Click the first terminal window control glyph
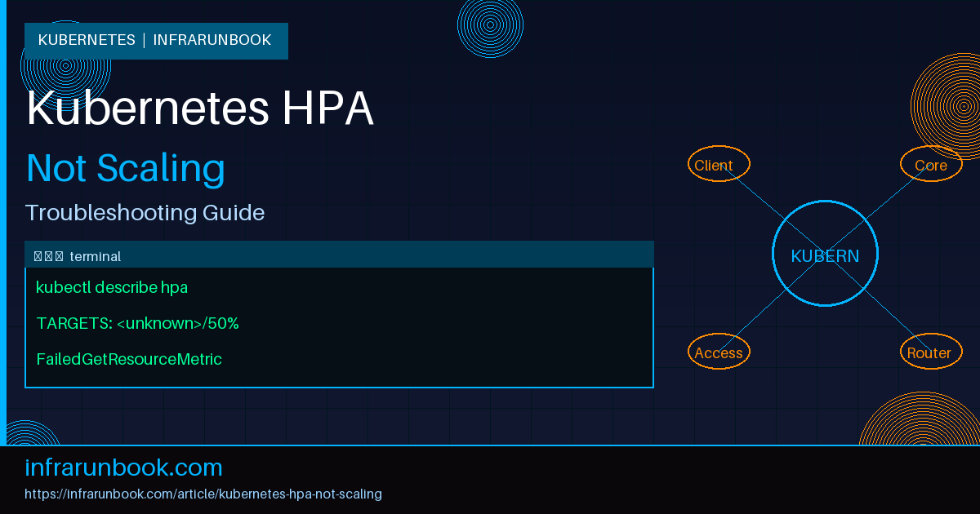This screenshot has width=980, height=514. point(37,255)
